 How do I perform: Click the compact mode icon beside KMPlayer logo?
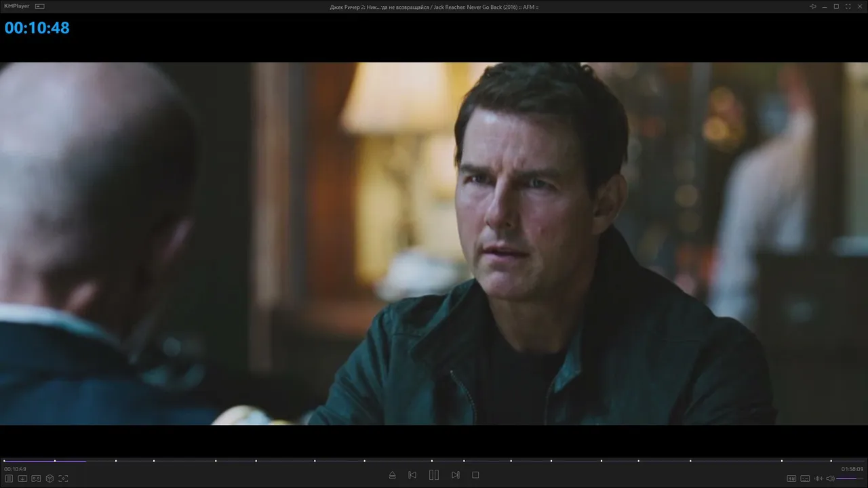(x=40, y=6)
